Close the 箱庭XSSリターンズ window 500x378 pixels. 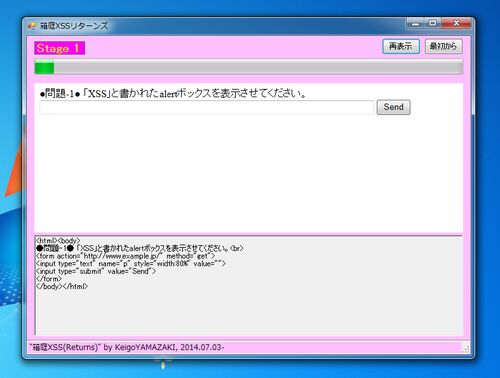(x=456, y=23)
